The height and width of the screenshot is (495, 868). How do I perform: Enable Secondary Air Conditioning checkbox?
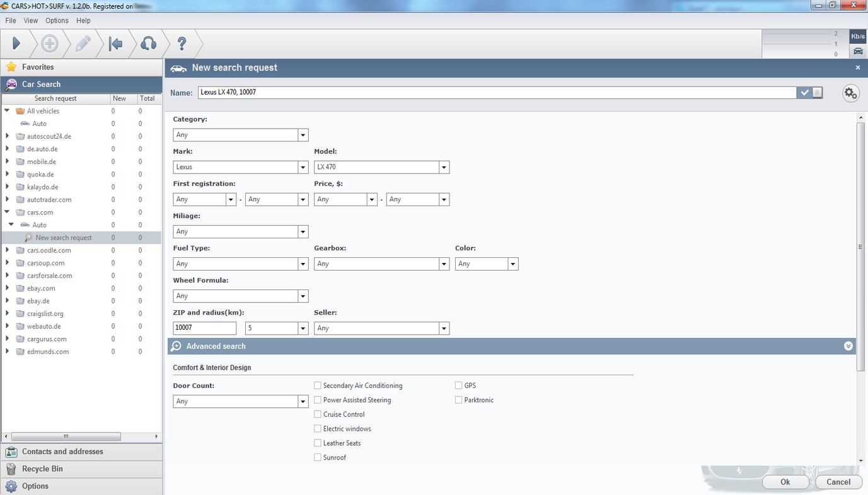318,385
